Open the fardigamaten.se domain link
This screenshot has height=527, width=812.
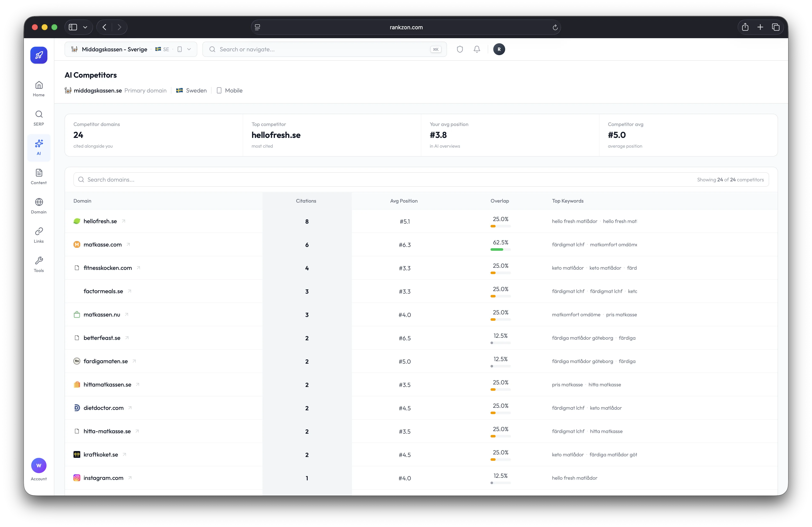pyautogui.click(x=106, y=361)
